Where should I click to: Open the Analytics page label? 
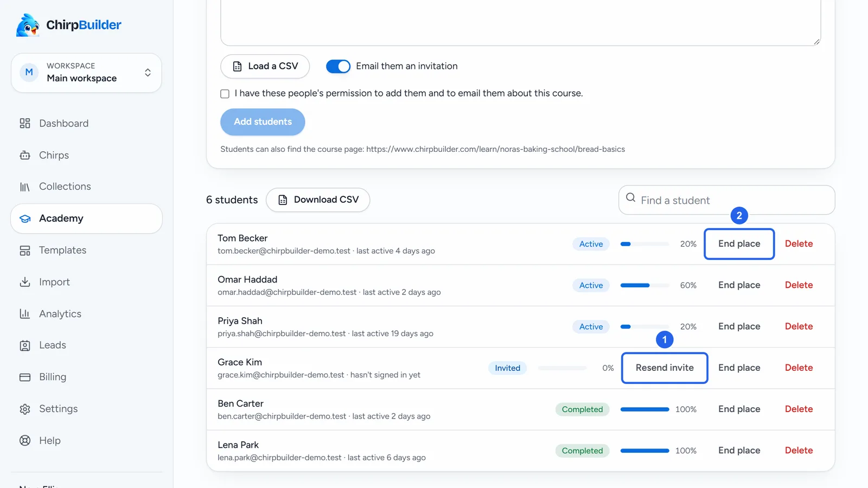click(x=60, y=314)
